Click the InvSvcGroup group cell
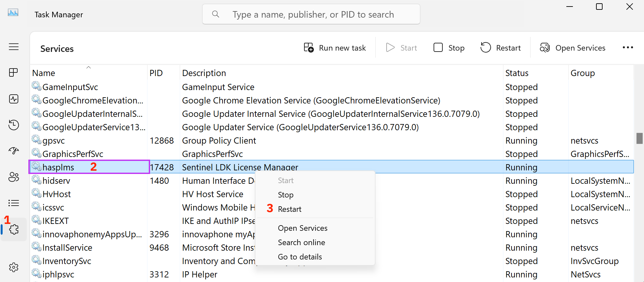 point(594,261)
